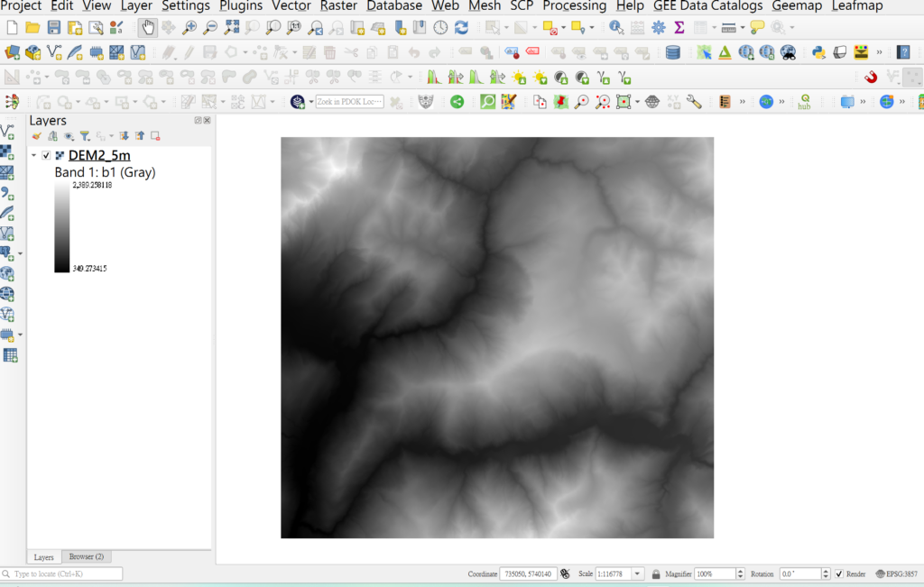Viewport: 924px width, 587px height.
Task: Open the Scale dropdown list
Action: [x=638, y=573]
